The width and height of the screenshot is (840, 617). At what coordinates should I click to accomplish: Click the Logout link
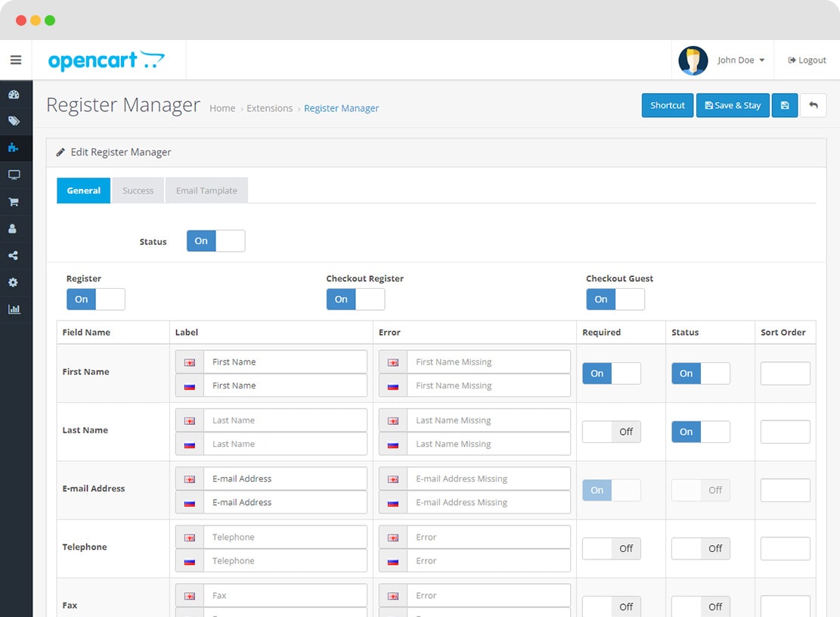807,60
